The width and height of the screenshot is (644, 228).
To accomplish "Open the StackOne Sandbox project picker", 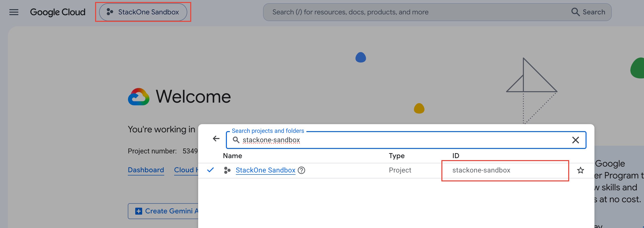I will point(143,12).
